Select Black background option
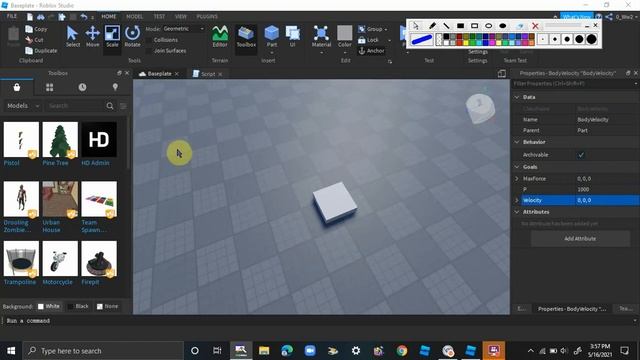The width and height of the screenshot is (640, 360). (78, 306)
